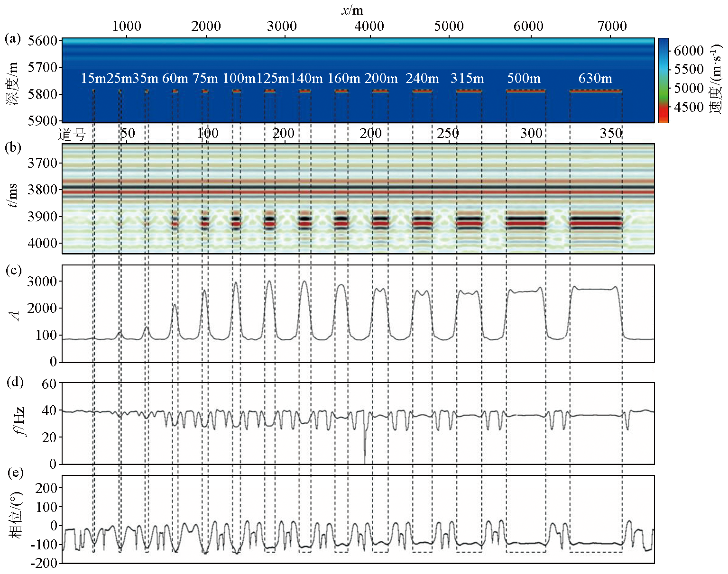
Task: Select the 125m width label
Action: (272, 78)
